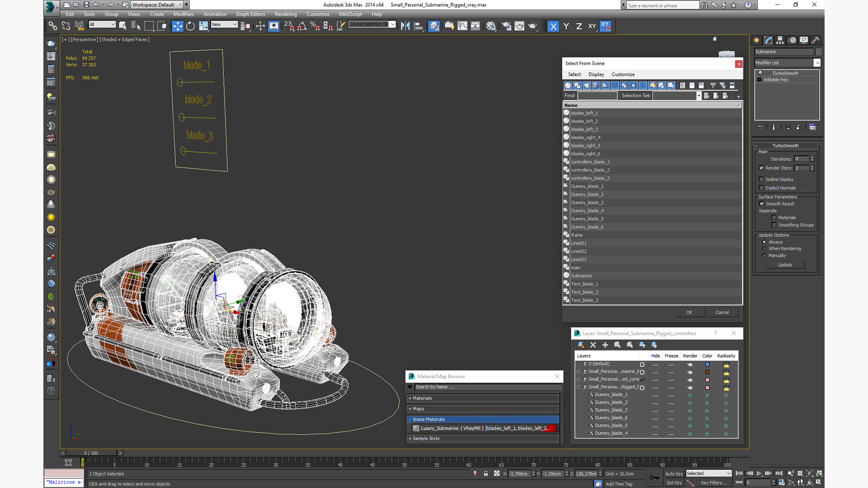Uncheck the Smooth Result checkbox
Screen dimensions: 868x488
762,204
